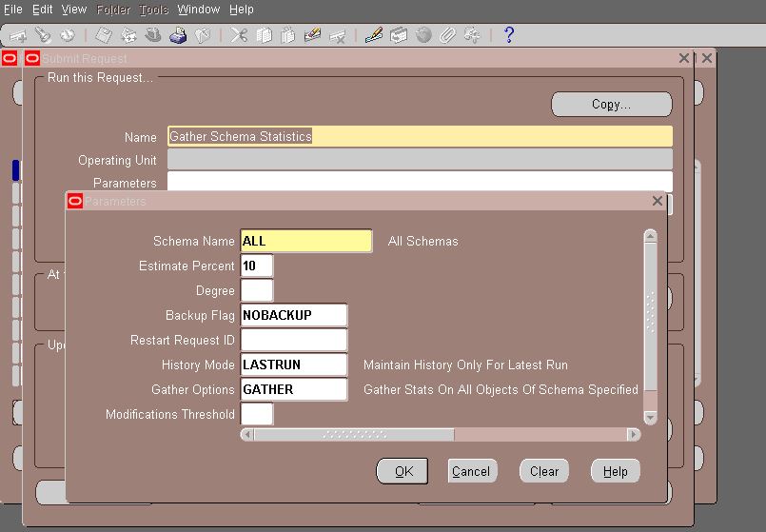Click the Clear button in Parameters dialog
766x532 pixels.
pyautogui.click(x=544, y=471)
